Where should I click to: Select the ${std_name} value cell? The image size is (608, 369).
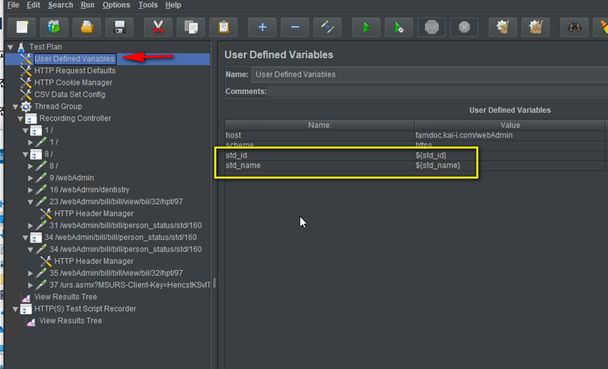point(510,166)
